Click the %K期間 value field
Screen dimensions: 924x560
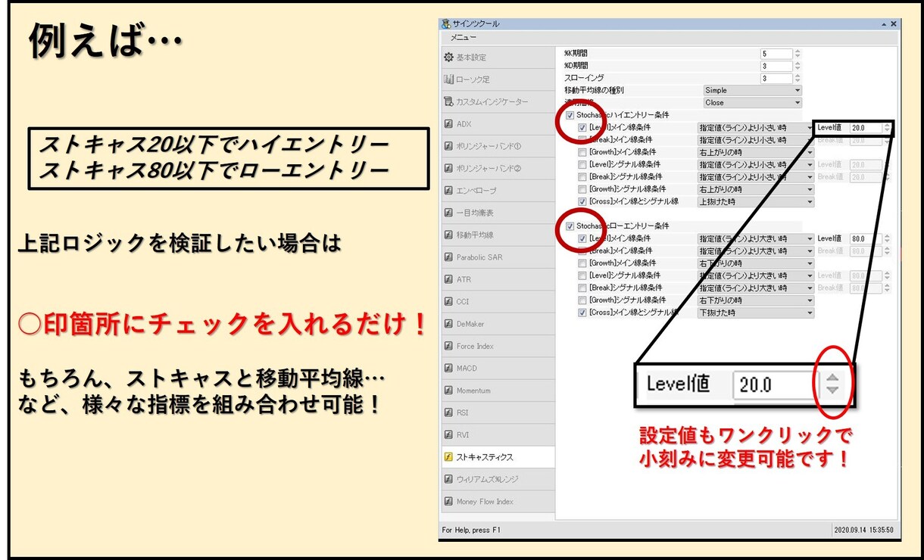click(776, 54)
